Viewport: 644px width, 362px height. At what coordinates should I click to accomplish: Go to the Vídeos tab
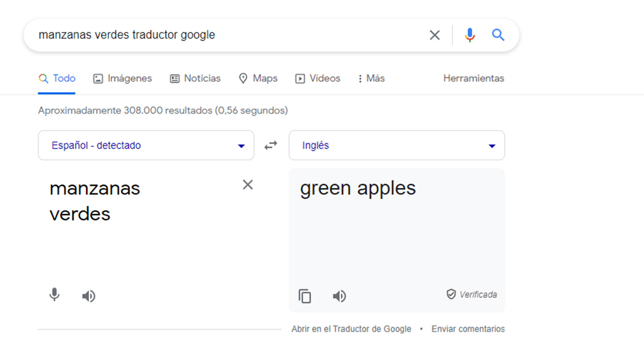(318, 78)
